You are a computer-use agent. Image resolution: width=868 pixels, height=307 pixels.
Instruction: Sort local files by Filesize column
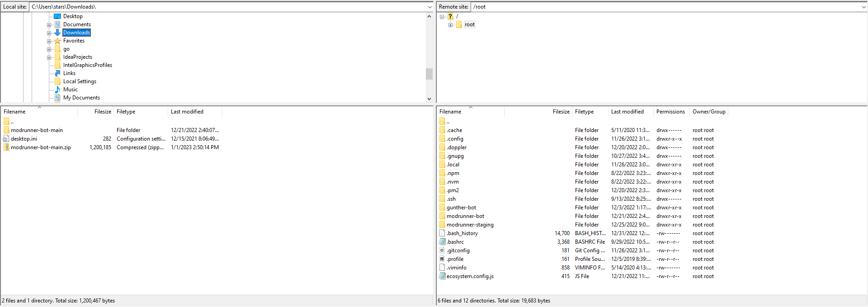tap(95, 112)
